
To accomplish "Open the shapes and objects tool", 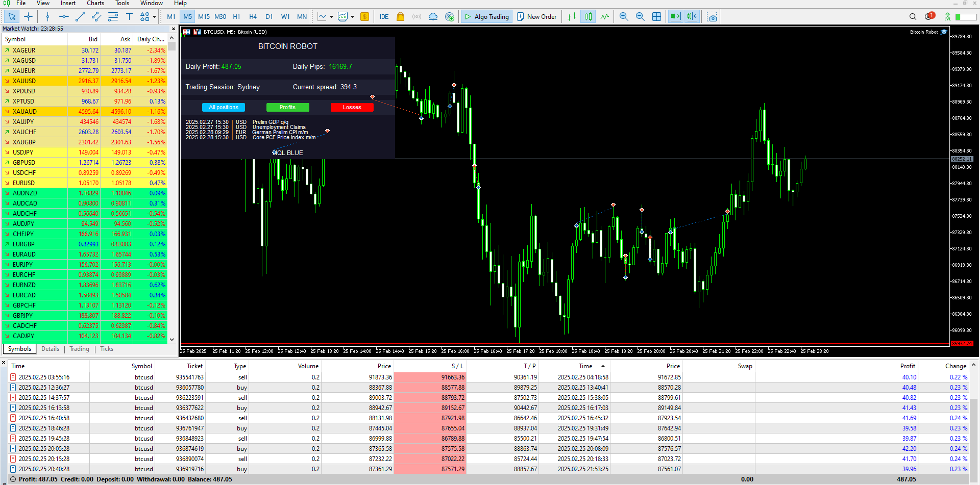I will (x=145, y=17).
